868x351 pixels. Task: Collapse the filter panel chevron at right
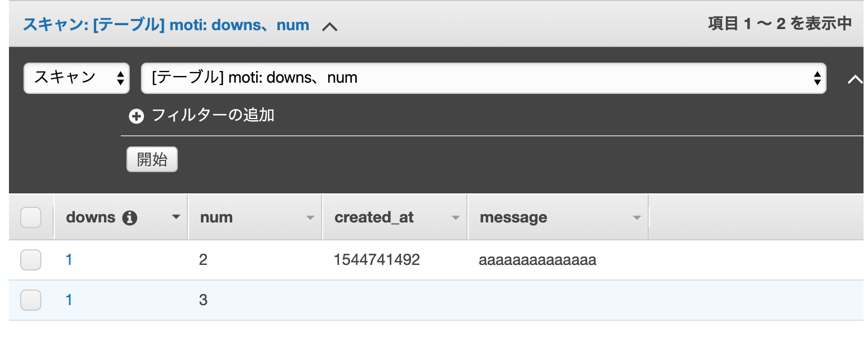(855, 79)
